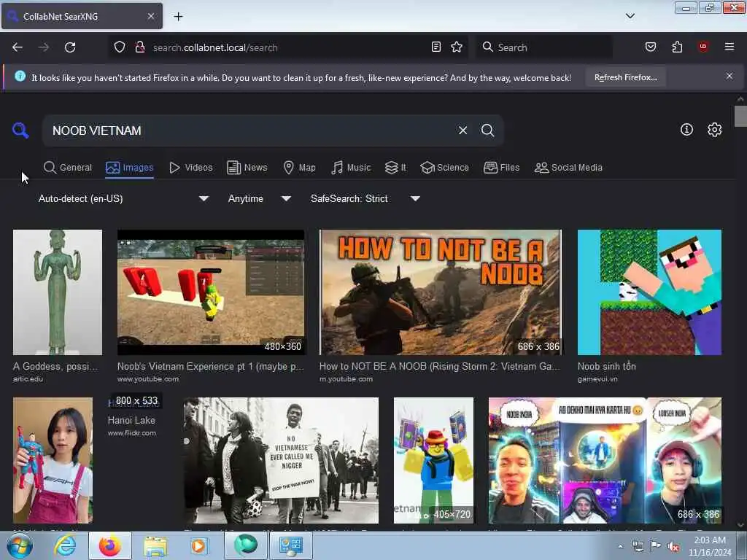Click the Firefox back arrow
The width and height of the screenshot is (747, 560).
18,47
